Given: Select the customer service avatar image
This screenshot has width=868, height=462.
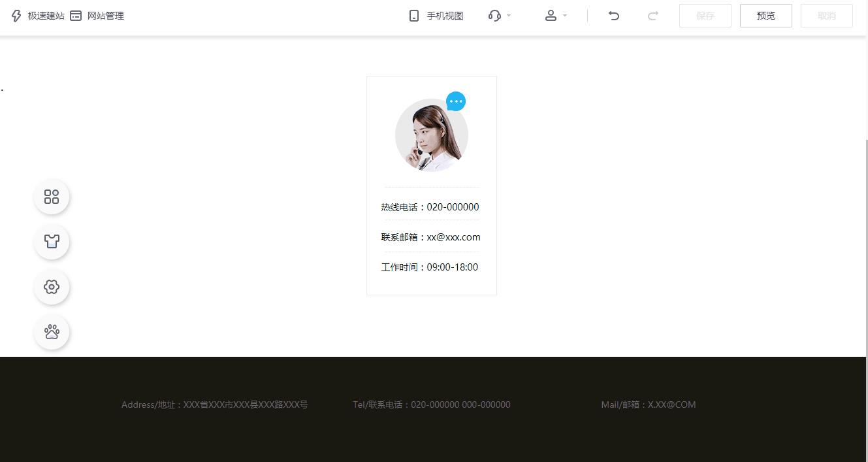Looking at the screenshot, I should [432, 135].
